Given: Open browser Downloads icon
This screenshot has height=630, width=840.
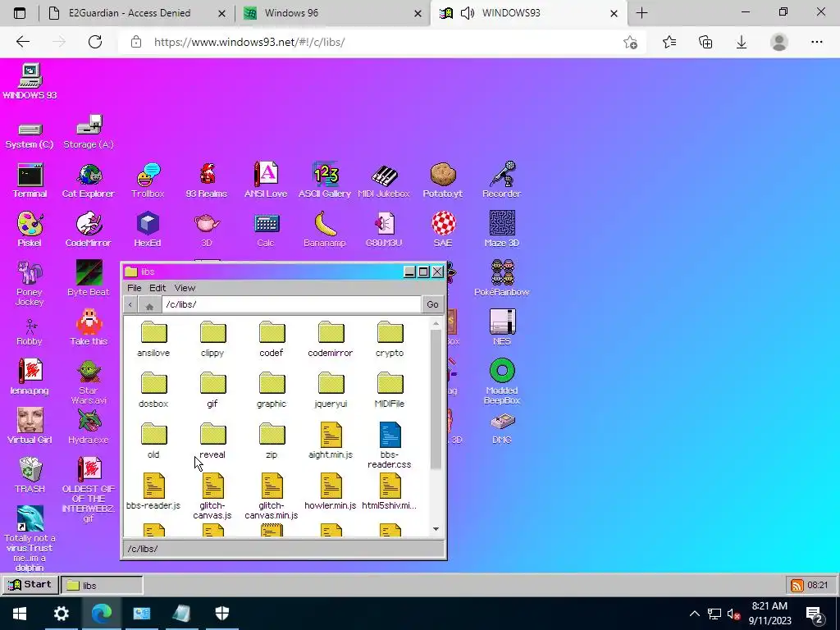Looking at the screenshot, I should (x=742, y=42).
